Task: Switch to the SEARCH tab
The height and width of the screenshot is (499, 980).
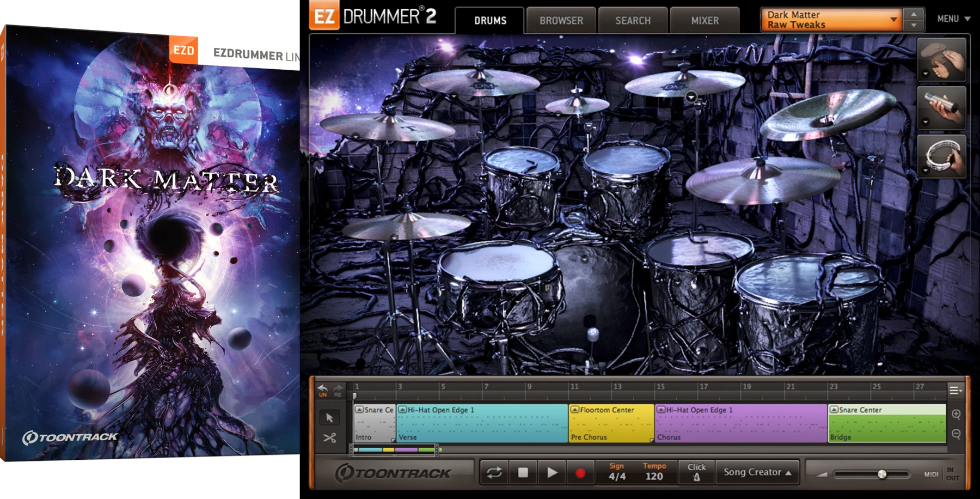Action: tap(633, 21)
